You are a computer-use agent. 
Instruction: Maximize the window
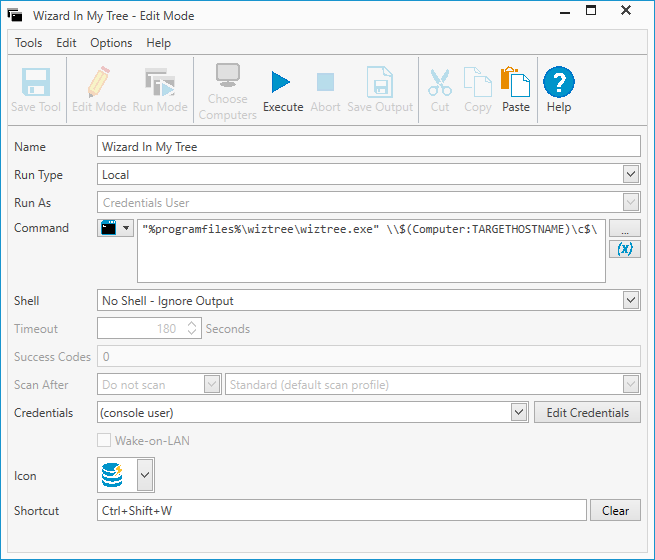pyautogui.click(x=591, y=10)
